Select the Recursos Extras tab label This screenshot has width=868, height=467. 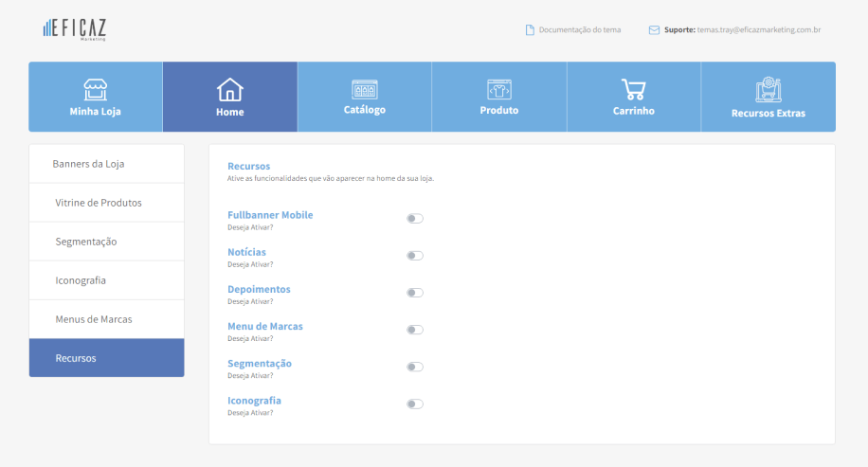(x=769, y=113)
